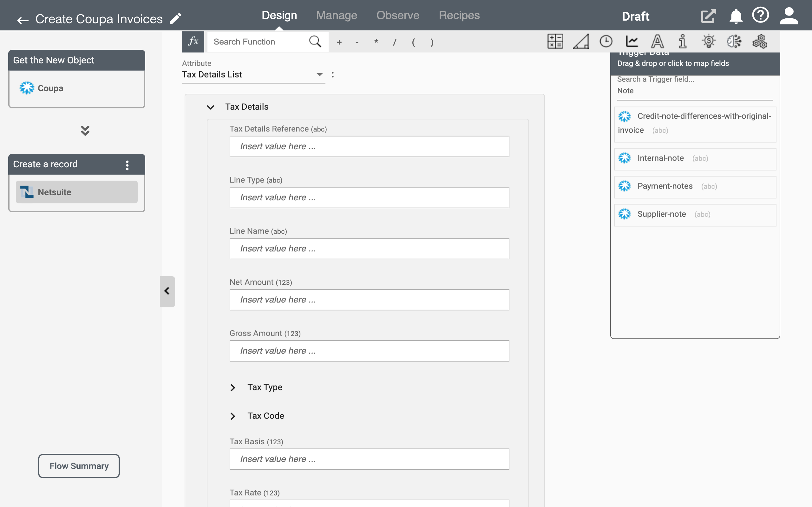Open the settings/gear cog icon in toolbar
This screenshot has width=812, height=507.
759,42
